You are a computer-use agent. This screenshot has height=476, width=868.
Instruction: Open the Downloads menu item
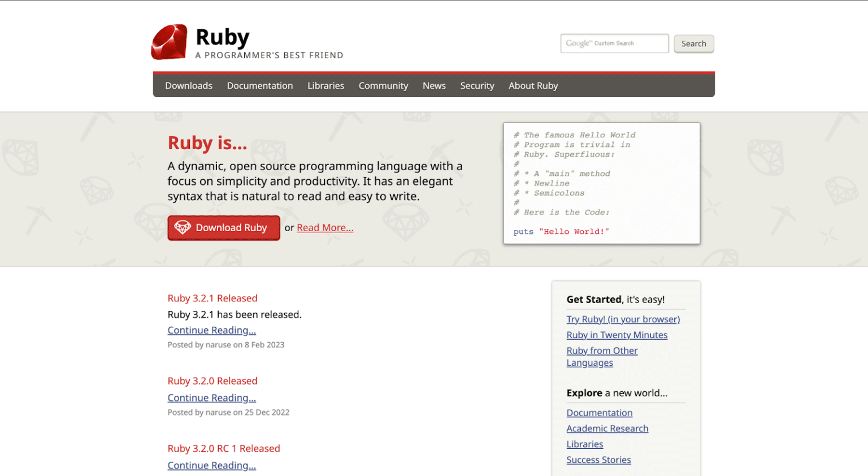(188, 85)
